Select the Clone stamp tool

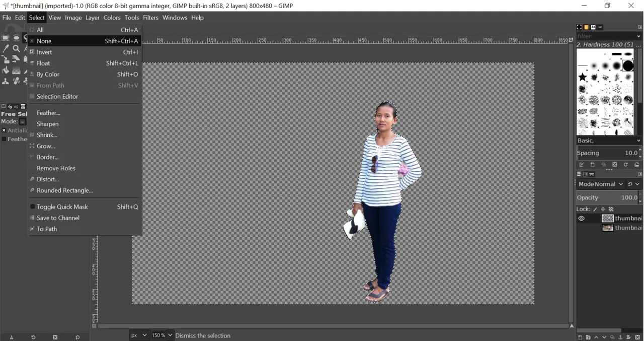coord(6,81)
